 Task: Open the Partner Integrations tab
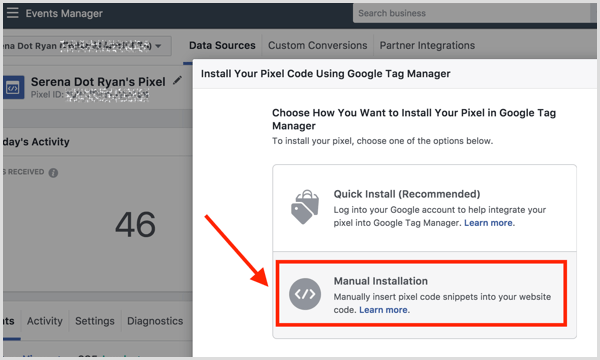[427, 45]
